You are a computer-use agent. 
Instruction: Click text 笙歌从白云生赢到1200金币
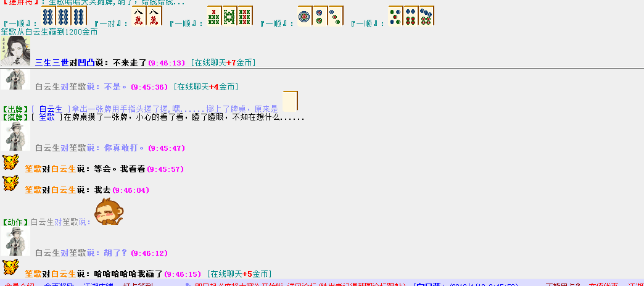[49, 32]
